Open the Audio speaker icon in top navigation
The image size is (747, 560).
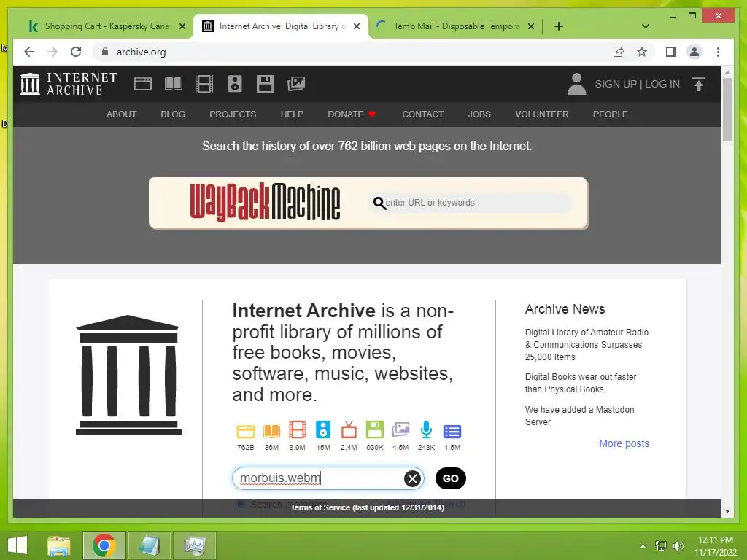(234, 84)
